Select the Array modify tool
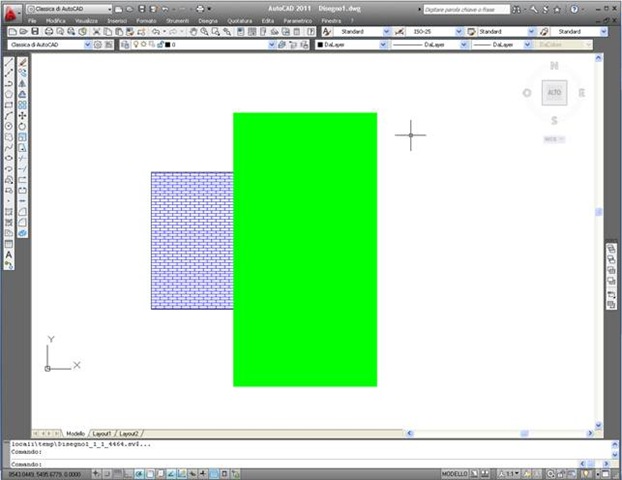This screenshot has height=480, width=622. 22,105
